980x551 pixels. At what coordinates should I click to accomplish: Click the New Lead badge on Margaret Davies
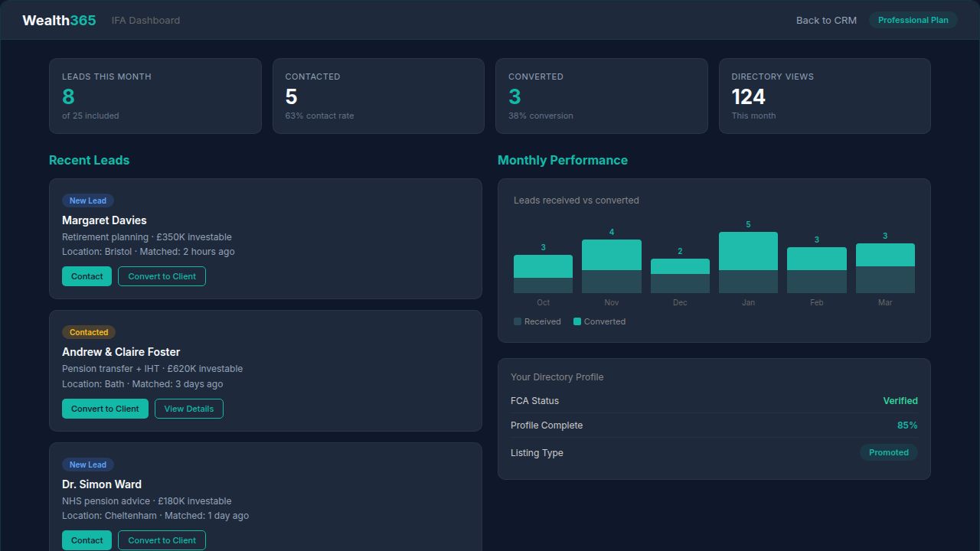(x=87, y=200)
